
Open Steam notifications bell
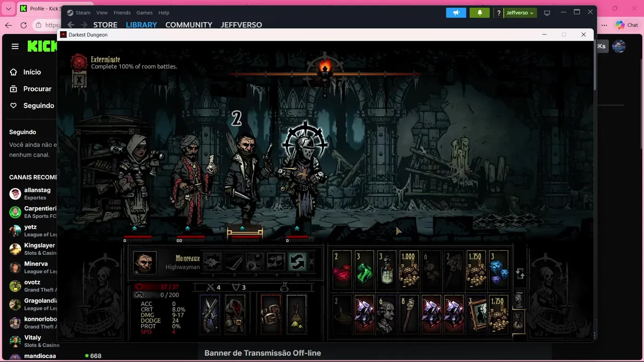[479, 13]
